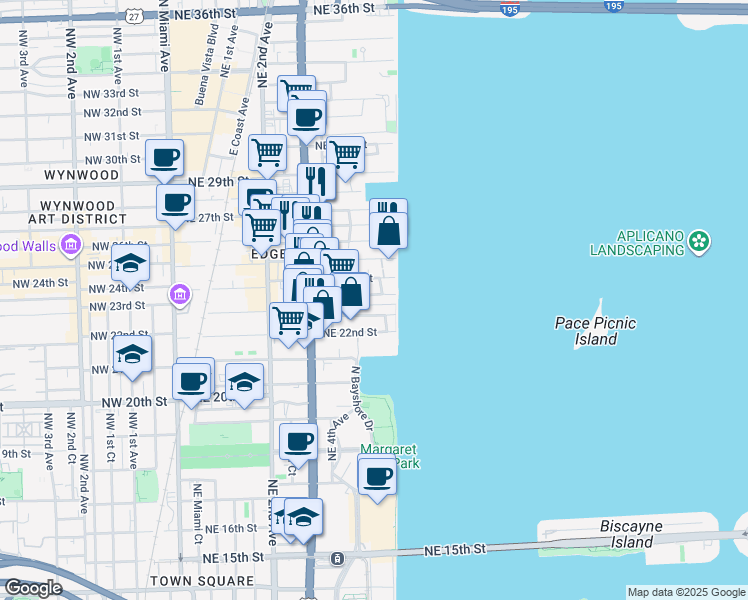Click the Wynwood Walls place label
Image resolution: width=748 pixels, height=600 pixels.
28,246
